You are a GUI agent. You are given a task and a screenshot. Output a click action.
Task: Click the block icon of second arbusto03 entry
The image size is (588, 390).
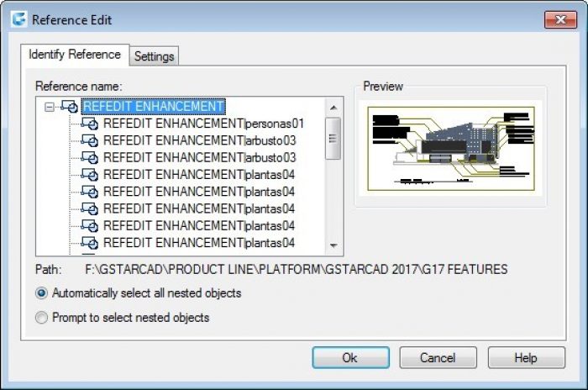(90, 158)
